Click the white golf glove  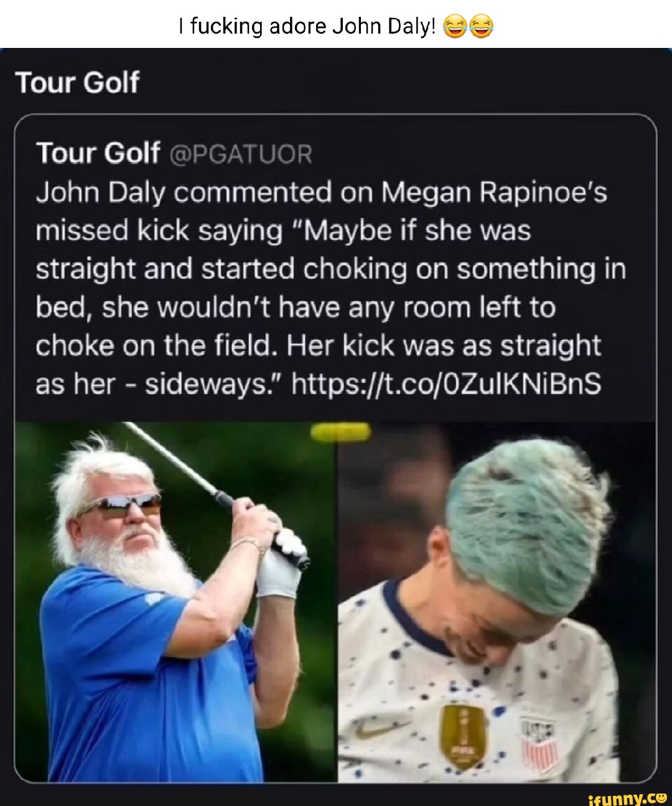[280, 563]
